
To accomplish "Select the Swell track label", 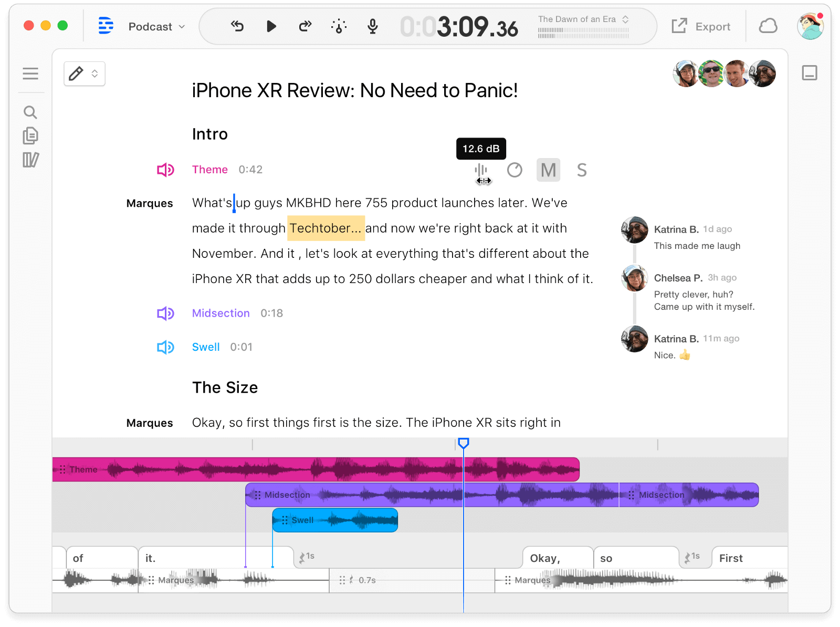I will click(x=206, y=347).
